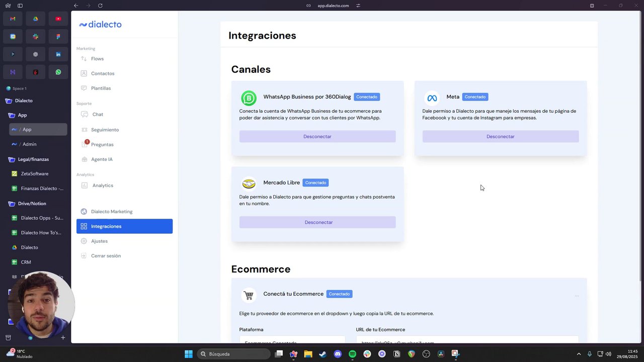Click the URL de tu Ecommerce field
The image size is (644, 362).
(x=467, y=340)
